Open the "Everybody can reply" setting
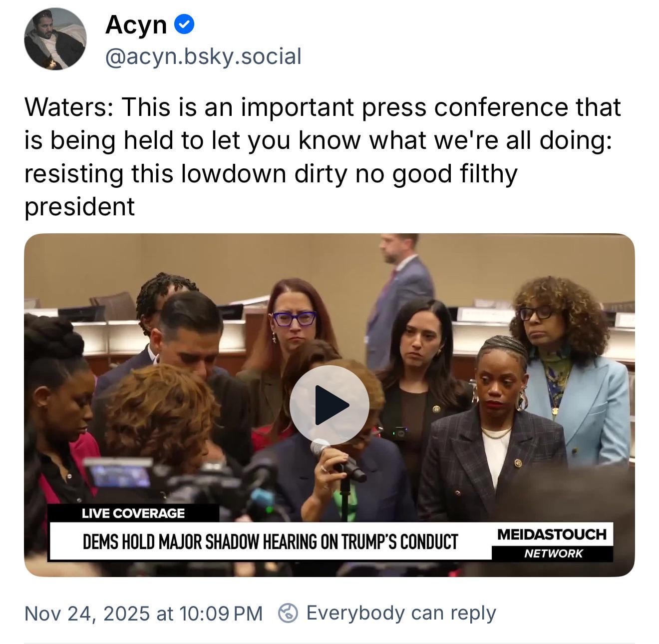This screenshot has height=644, width=659. tap(401, 613)
